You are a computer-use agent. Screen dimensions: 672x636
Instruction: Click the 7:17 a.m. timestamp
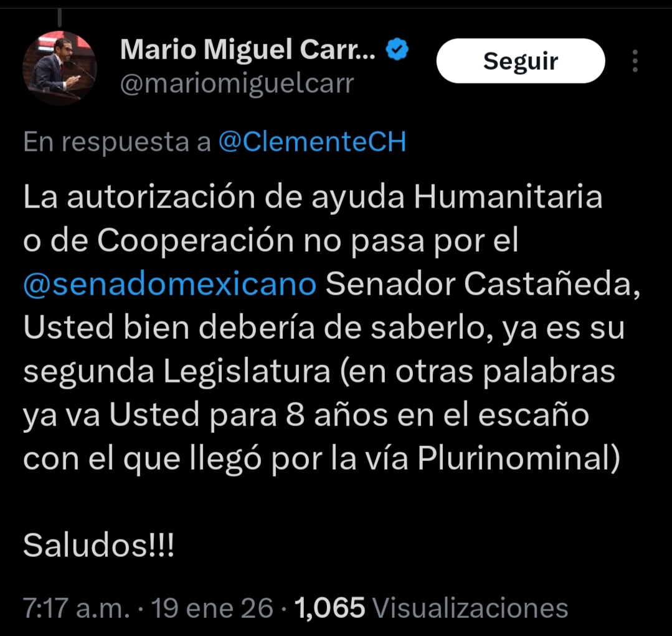tap(76, 608)
